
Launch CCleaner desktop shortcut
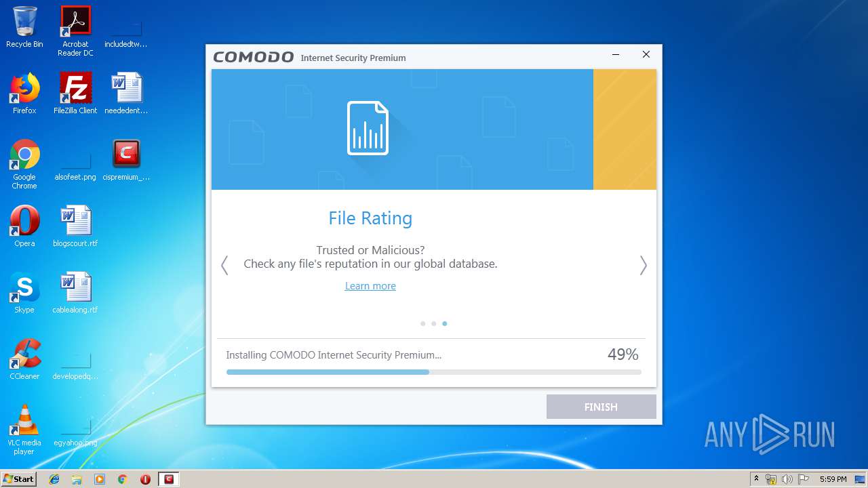coord(24,359)
